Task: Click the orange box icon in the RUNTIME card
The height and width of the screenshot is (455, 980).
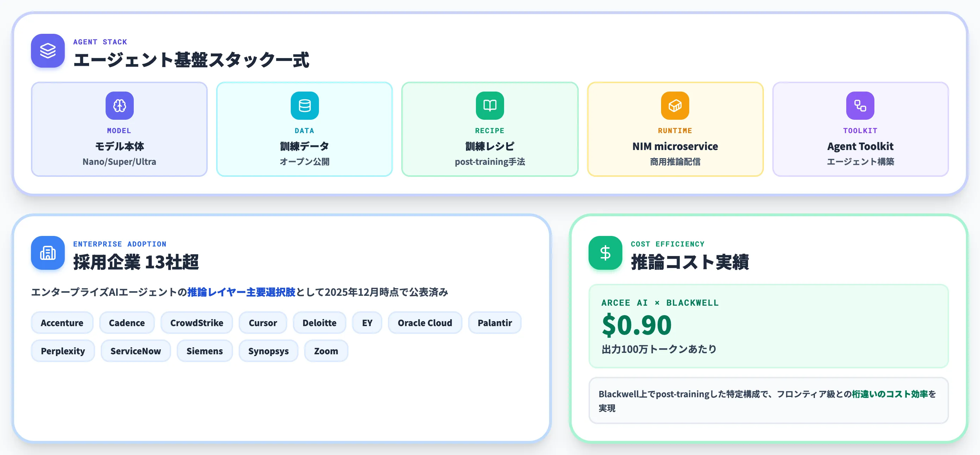Action: [x=675, y=105]
